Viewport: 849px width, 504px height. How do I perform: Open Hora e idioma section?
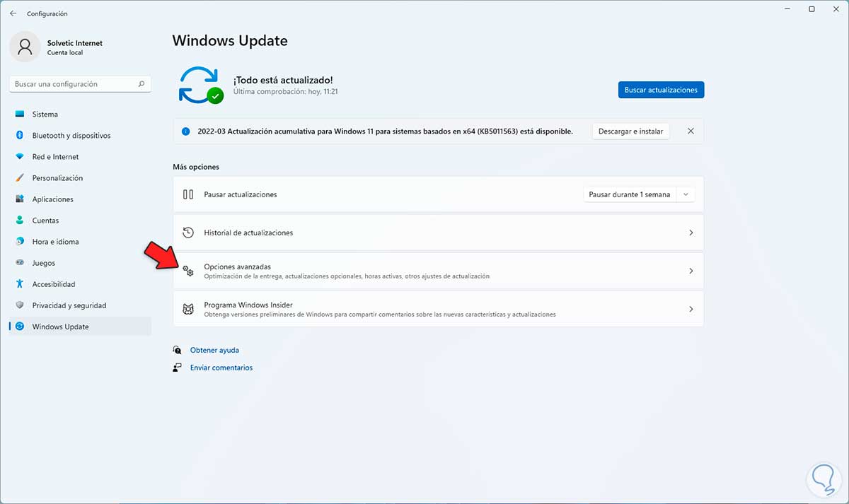80,242
